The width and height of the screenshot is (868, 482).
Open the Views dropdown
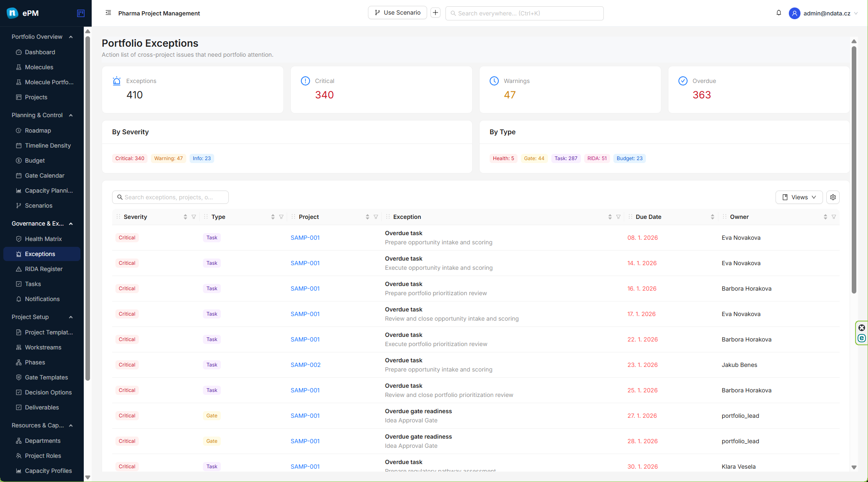tap(799, 197)
